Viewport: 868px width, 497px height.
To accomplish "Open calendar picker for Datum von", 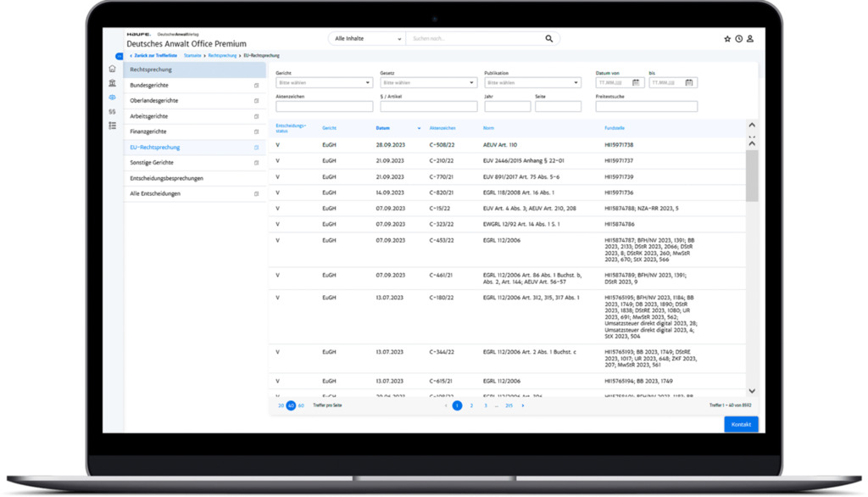I will (x=636, y=82).
